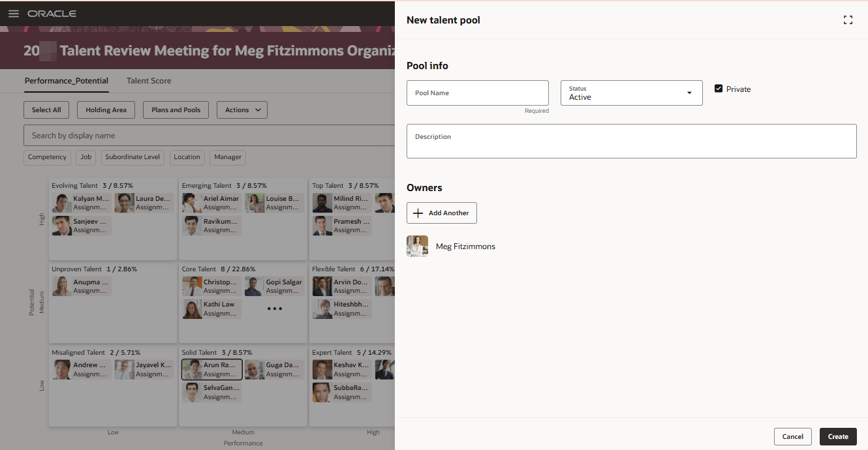
Task: Click the Pool Name input field
Action: tap(478, 93)
